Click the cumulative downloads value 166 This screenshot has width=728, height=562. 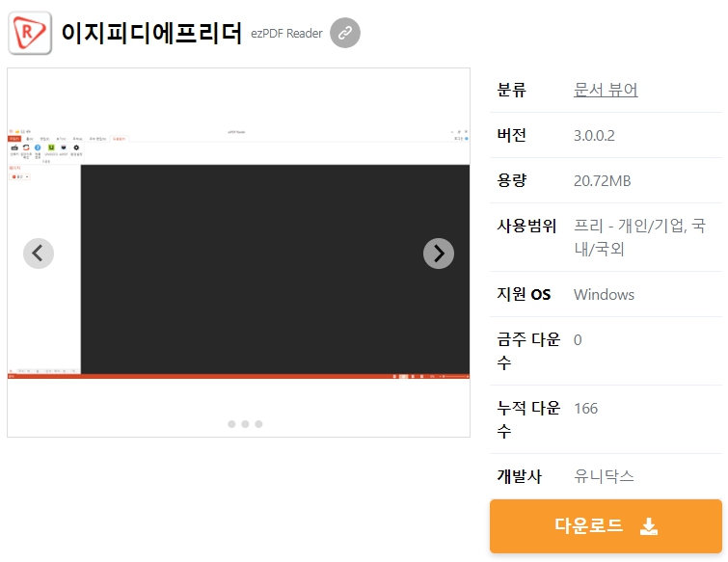pos(586,409)
